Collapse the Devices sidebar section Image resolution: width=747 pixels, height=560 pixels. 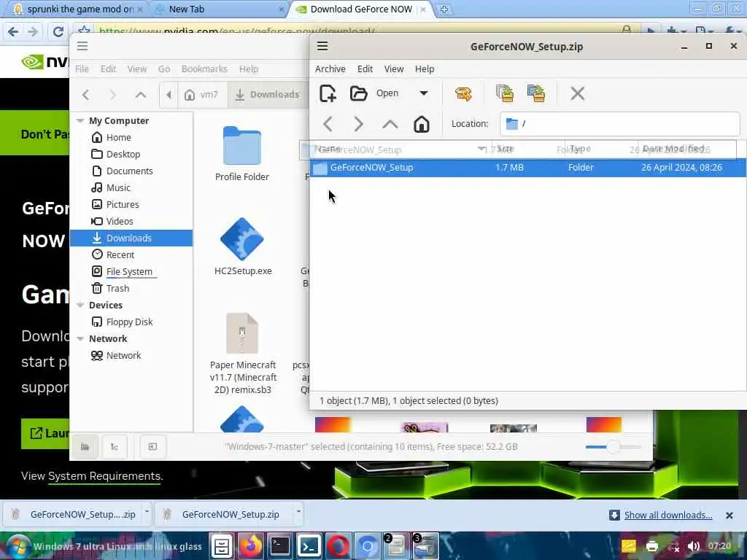click(x=80, y=306)
